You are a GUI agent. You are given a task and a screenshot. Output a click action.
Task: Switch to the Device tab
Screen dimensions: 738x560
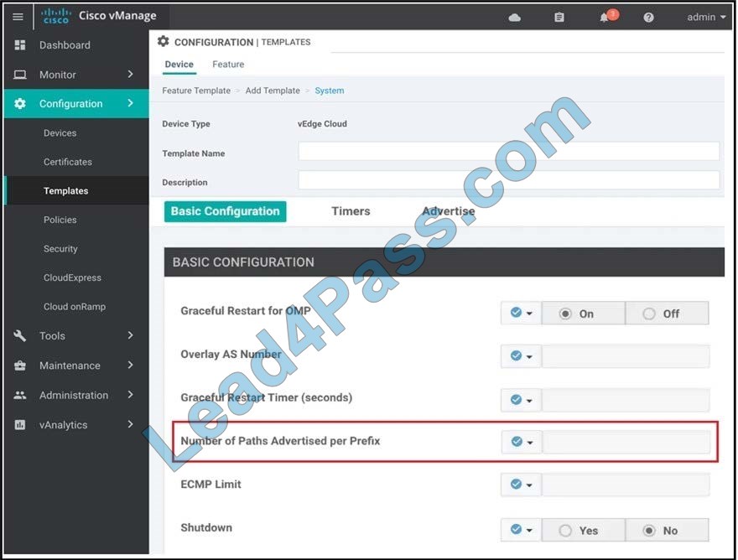(x=179, y=65)
